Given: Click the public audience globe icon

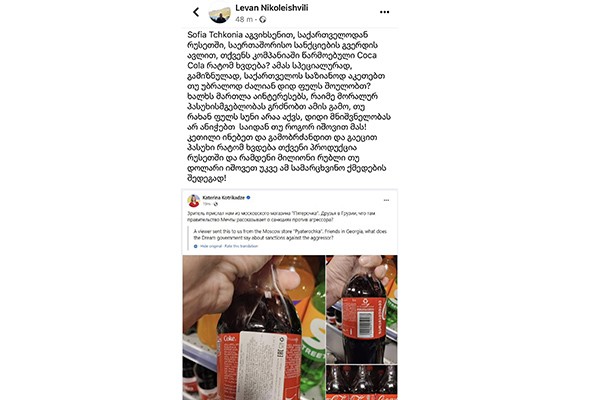Looking at the screenshot, I should [262, 20].
